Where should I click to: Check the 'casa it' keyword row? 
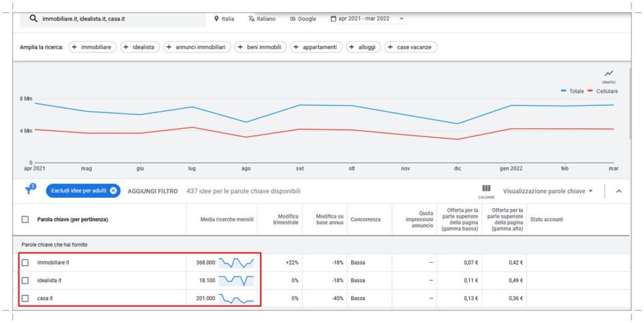pos(25,298)
